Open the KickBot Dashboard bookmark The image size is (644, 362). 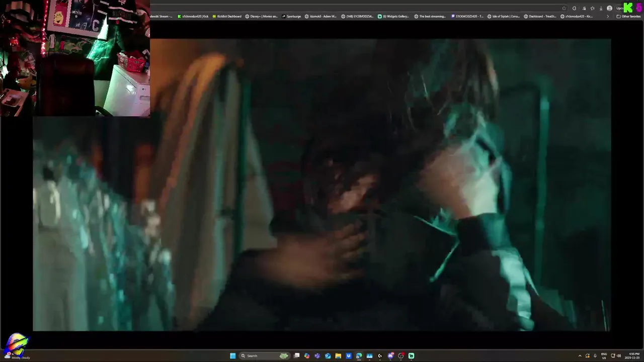click(226, 16)
